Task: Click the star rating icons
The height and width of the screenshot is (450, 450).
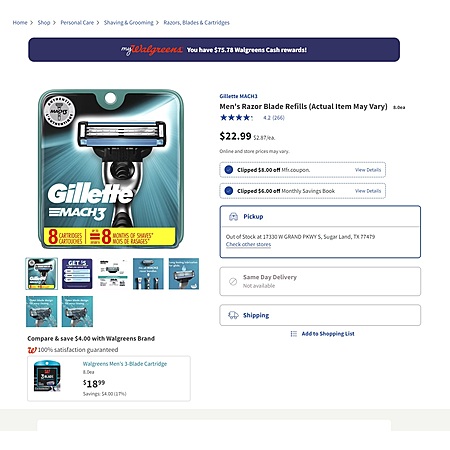Action: click(x=236, y=117)
